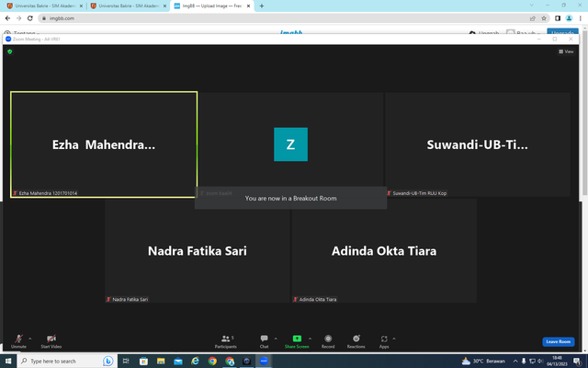The image size is (588, 368).
Task: Reload the imgbb.com page
Action: pos(30,18)
